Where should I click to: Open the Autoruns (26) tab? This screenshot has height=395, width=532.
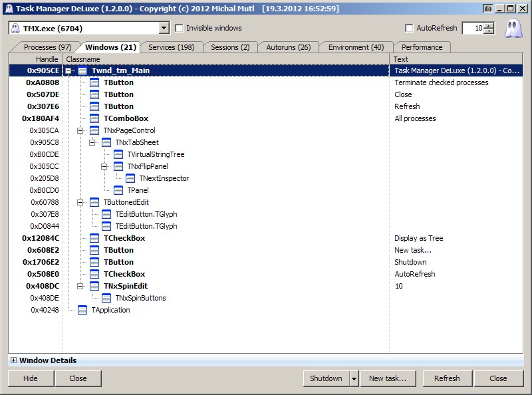pyautogui.click(x=289, y=47)
